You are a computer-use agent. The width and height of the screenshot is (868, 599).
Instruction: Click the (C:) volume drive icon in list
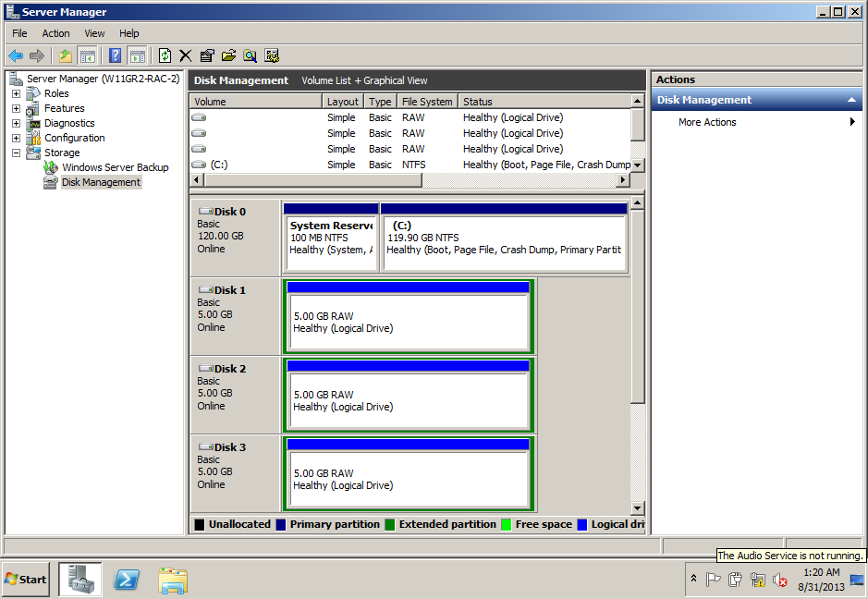point(199,165)
